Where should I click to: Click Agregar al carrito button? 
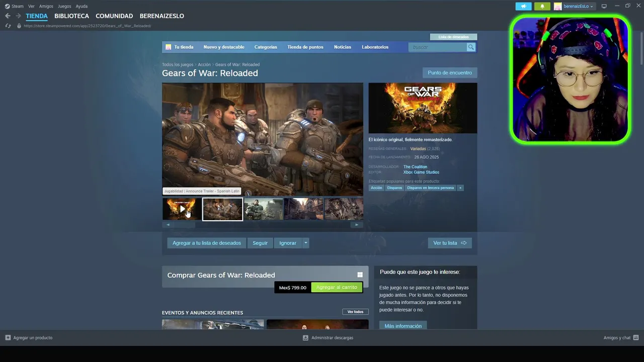[337, 288]
